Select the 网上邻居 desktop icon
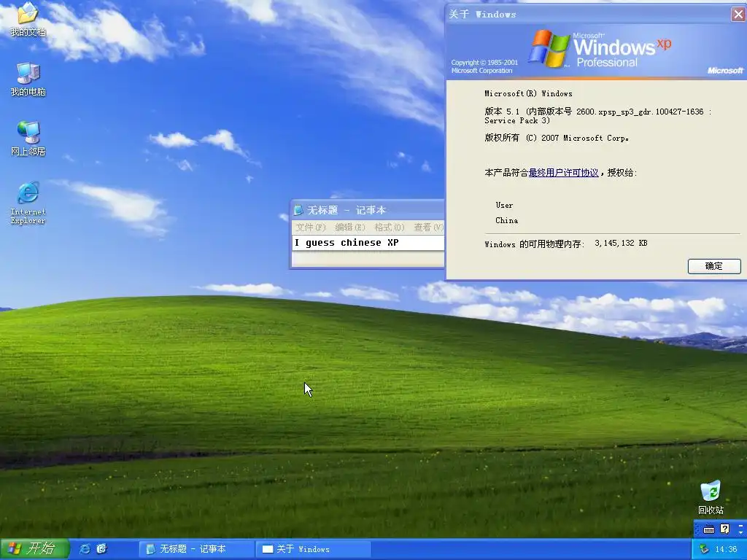Viewport: 747px width, 560px height. (28, 139)
